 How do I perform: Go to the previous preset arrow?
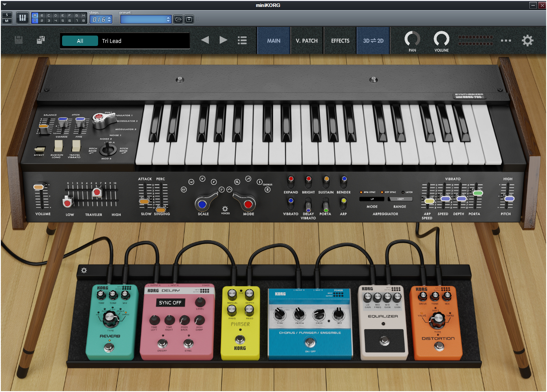[205, 40]
